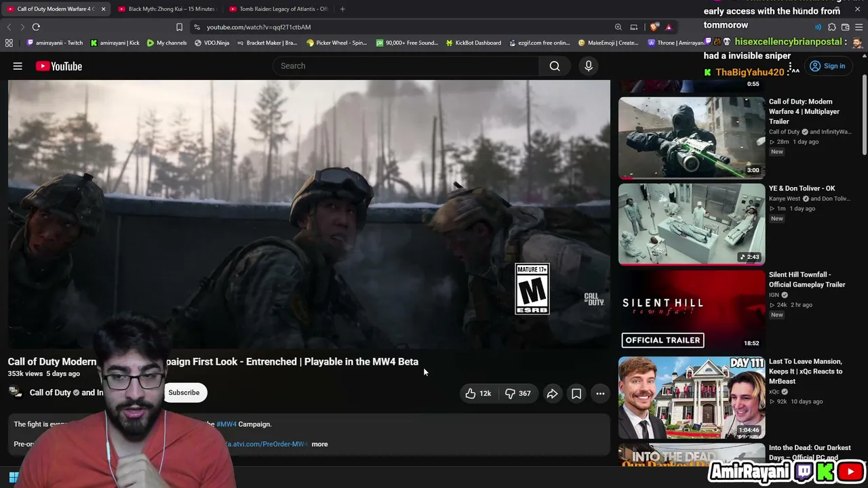Open the Brave Rewards triangle icon
Screen dimensions: 868x488
click(x=669, y=27)
